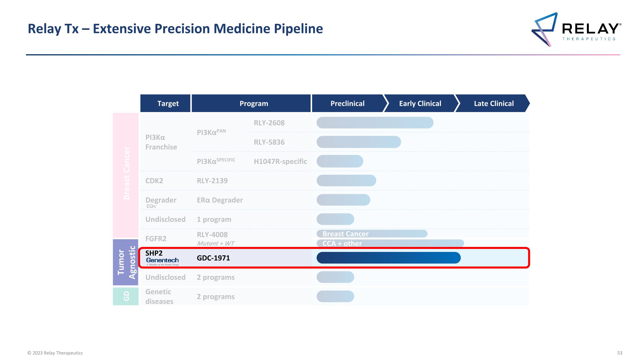
Task: Click the Genentech logo under SHP2
Action: click(162, 261)
